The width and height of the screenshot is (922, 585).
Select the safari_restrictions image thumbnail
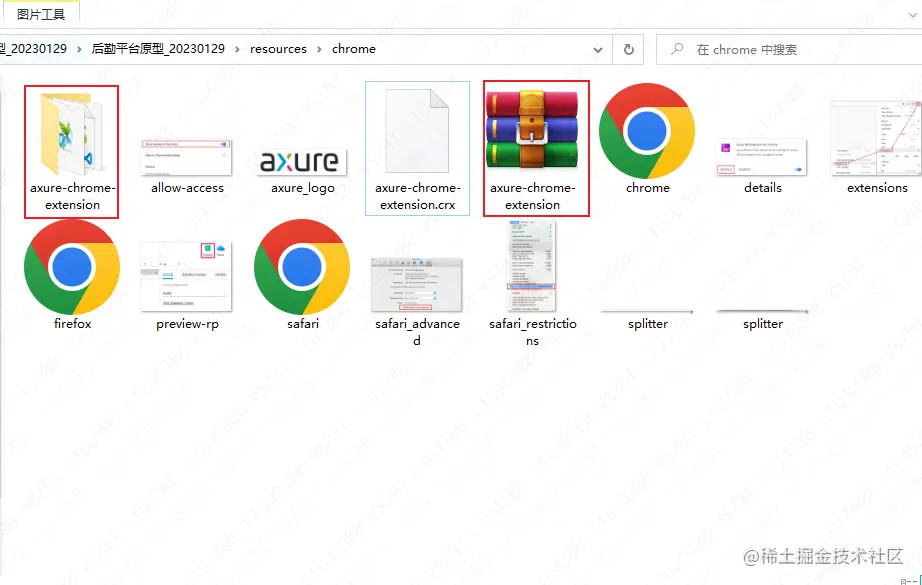click(532, 266)
